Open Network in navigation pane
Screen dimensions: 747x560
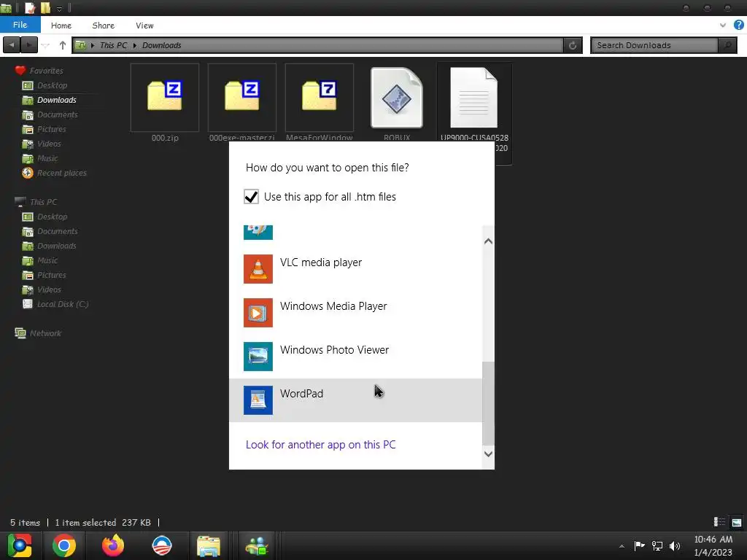[x=45, y=333]
